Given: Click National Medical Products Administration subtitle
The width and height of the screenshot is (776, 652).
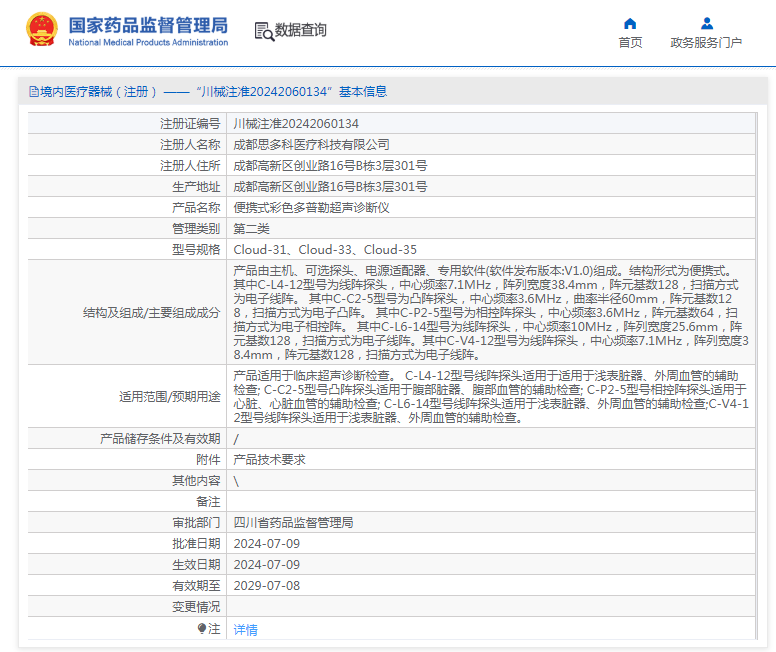Looking at the screenshot, I should pos(148,43).
